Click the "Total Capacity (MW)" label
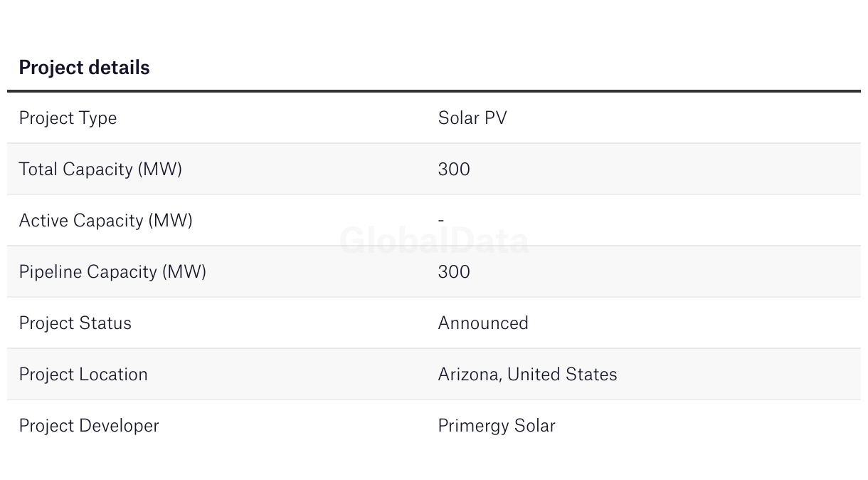Viewport: 868px width, 480px height. [x=100, y=169]
